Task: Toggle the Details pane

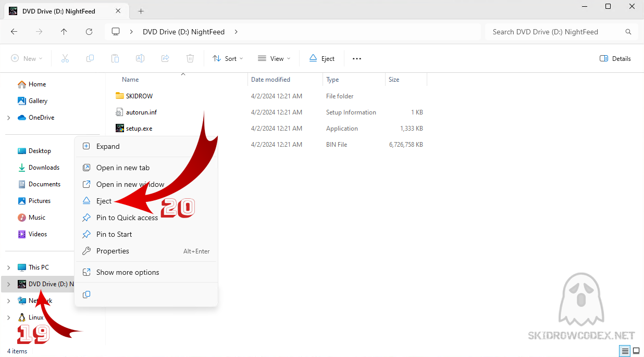Action: click(615, 59)
